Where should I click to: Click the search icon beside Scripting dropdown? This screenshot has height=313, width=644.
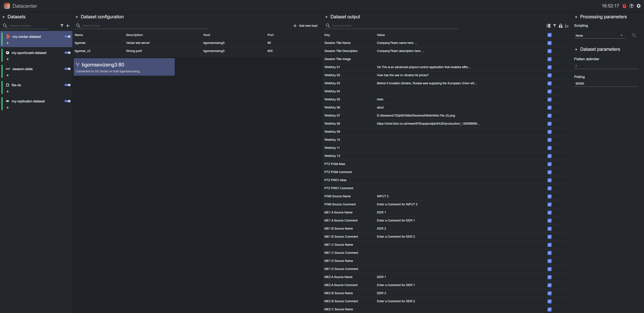634,35
